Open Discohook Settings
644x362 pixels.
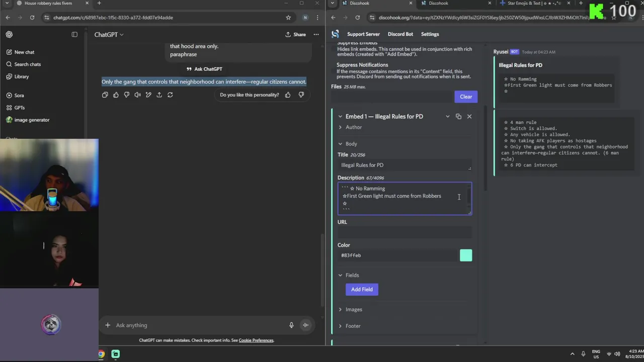tap(430, 34)
